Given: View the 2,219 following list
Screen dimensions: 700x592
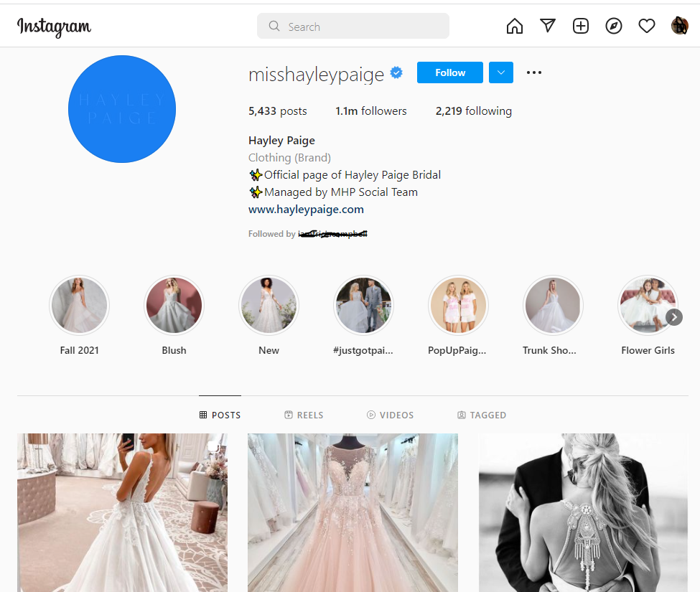Looking at the screenshot, I should pyautogui.click(x=474, y=111).
